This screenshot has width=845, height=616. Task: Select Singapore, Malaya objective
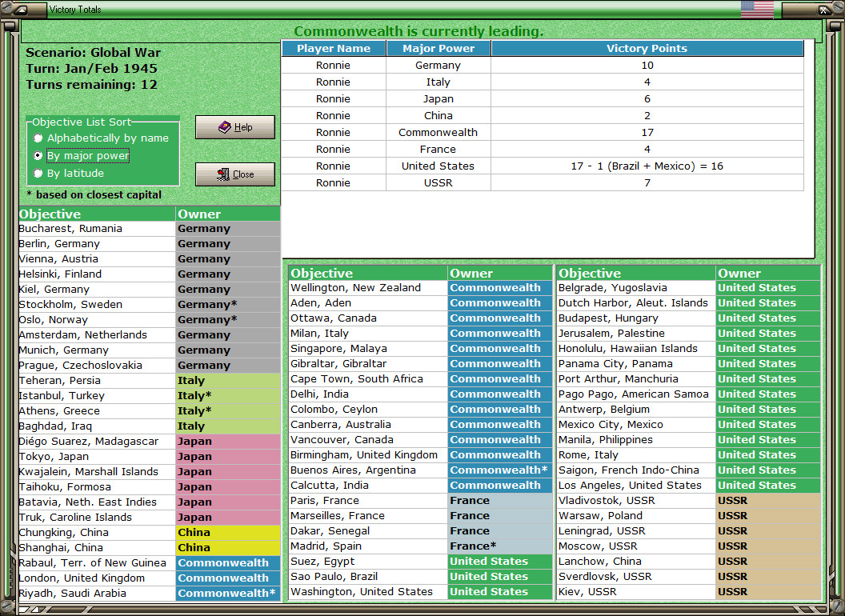[368, 349]
